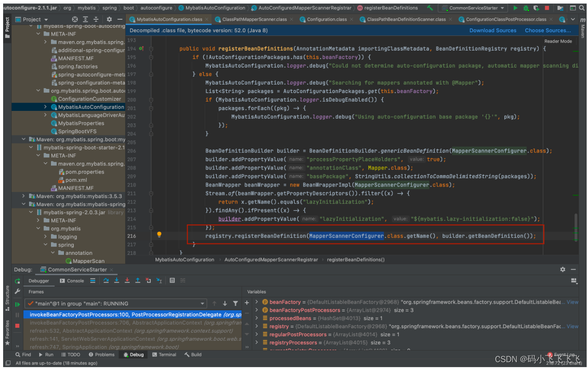The width and height of the screenshot is (588, 368).
Task: Open the Problems tool window
Action: point(102,355)
